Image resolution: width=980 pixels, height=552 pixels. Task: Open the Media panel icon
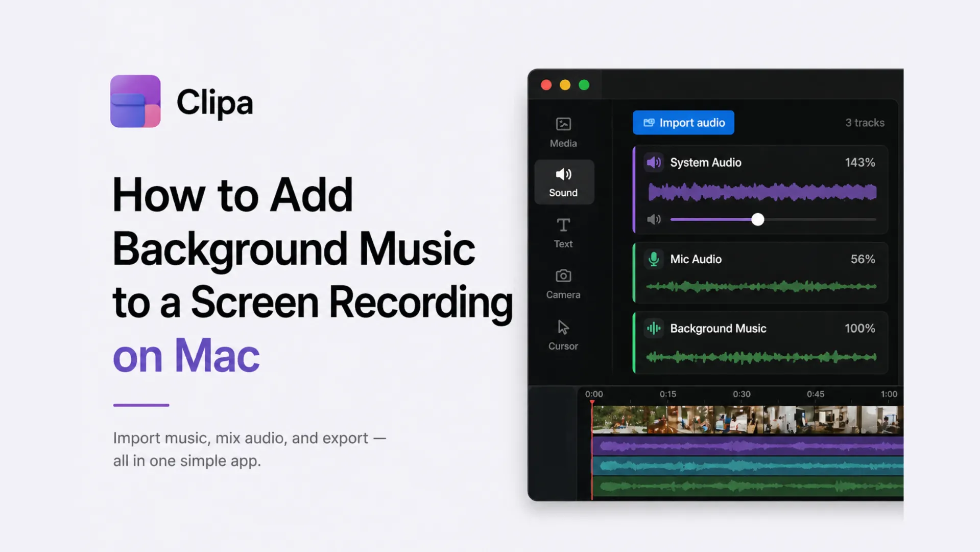563,124
